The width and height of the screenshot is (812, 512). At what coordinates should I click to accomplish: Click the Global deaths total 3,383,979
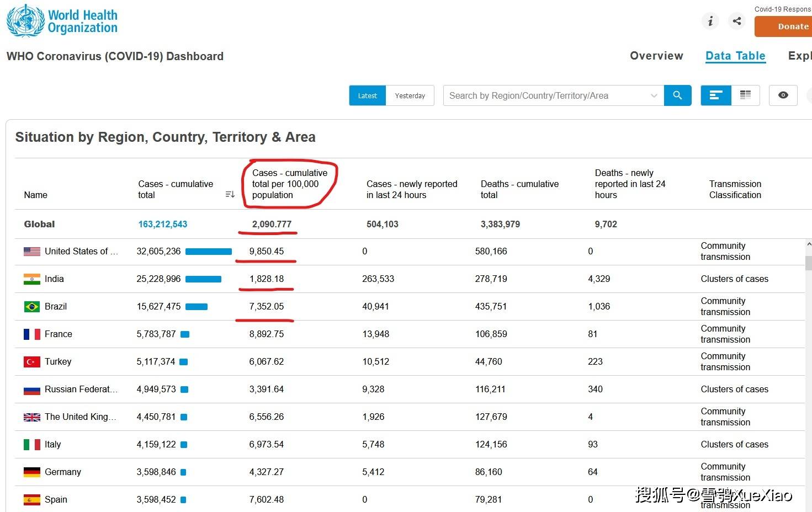coord(500,224)
